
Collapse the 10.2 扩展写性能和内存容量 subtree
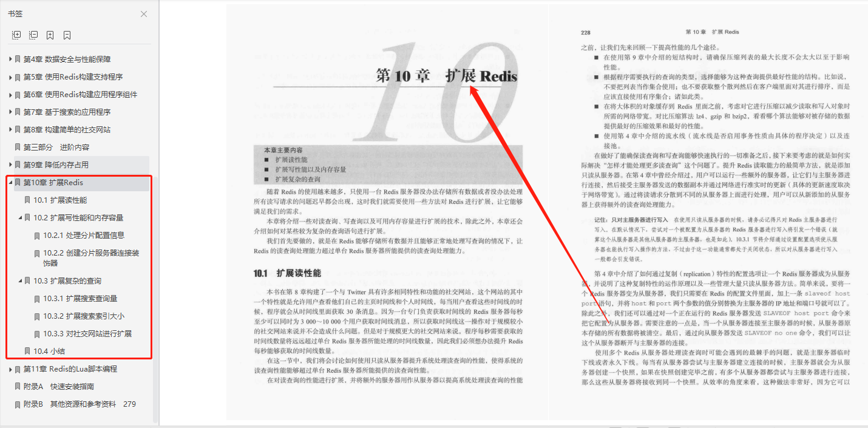pyautogui.click(x=19, y=218)
